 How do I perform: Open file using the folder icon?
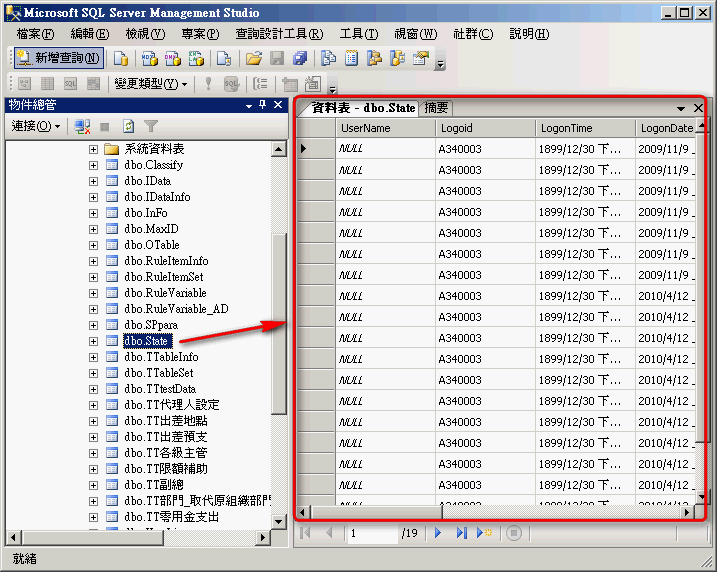click(254, 59)
